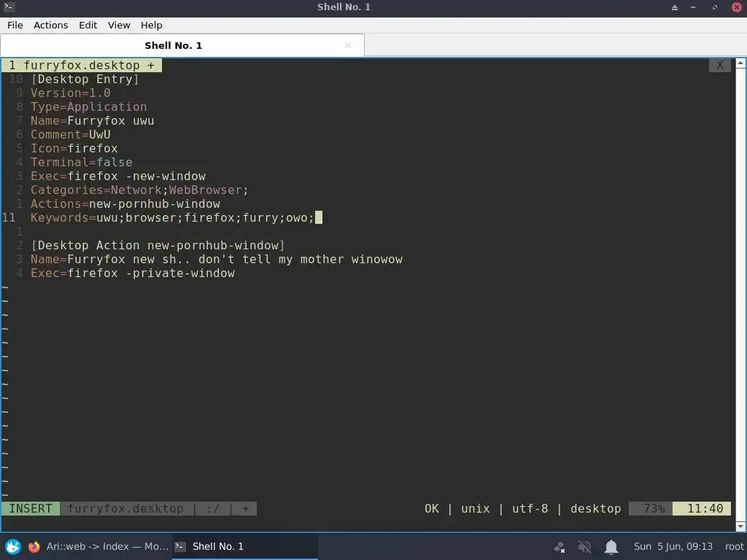
Task: Switch to Ari::web Index browser window
Action: coord(98,546)
